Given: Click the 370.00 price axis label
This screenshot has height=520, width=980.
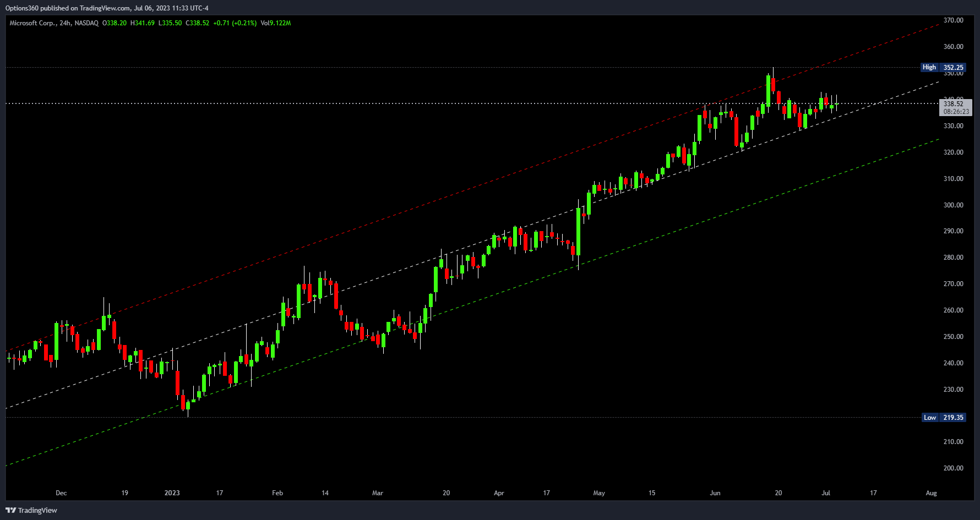Looking at the screenshot, I should click(x=954, y=20).
